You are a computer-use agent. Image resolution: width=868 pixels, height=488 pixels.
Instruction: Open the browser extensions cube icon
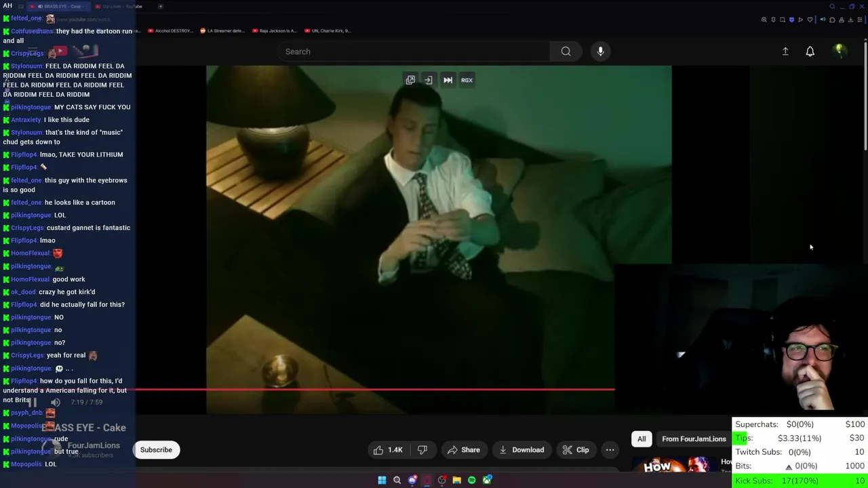point(832,20)
